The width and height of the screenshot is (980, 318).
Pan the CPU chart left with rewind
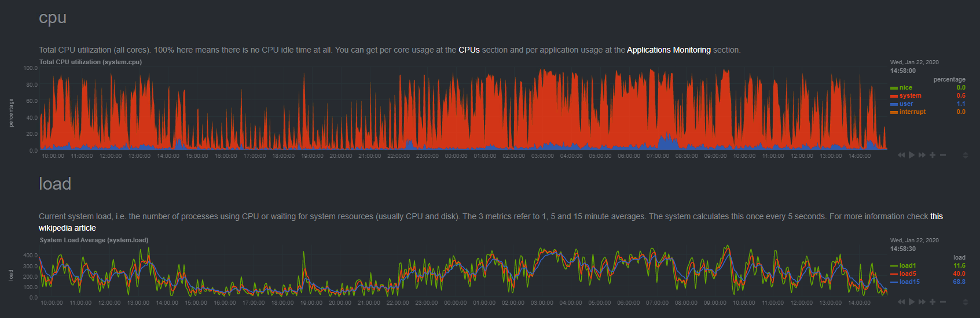901,155
